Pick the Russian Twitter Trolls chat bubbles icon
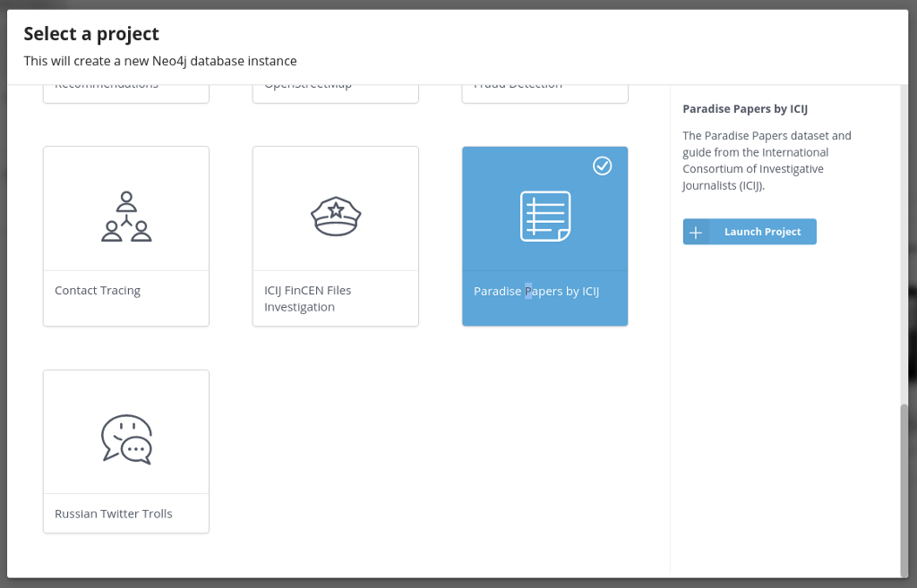 coord(126,439)
